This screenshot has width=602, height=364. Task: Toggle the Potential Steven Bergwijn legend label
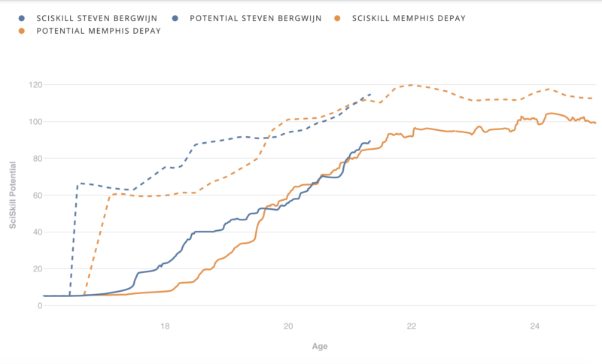(x=256, y=18)
